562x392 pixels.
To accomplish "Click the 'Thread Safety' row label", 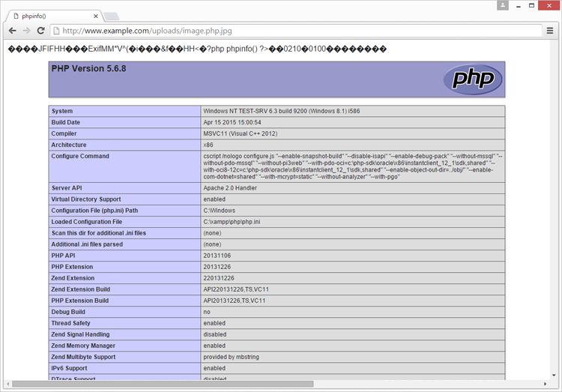I will pyautogui.click(x=70, y=323).
